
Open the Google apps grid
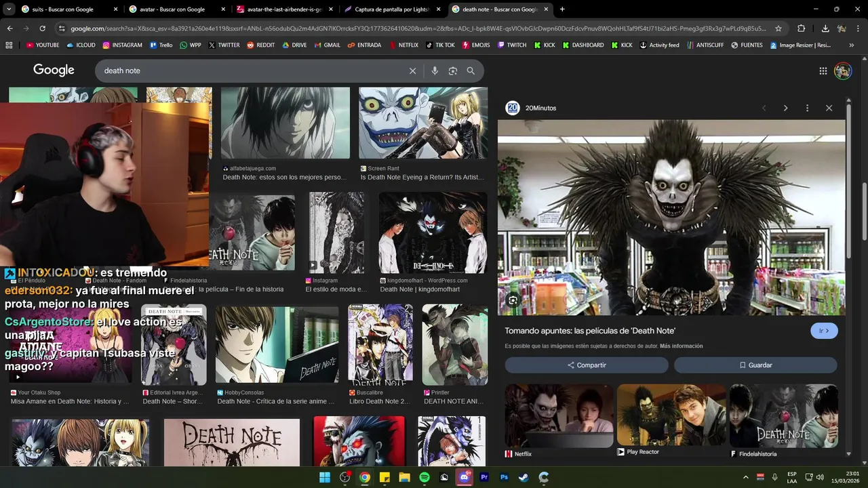pos(823,70)
